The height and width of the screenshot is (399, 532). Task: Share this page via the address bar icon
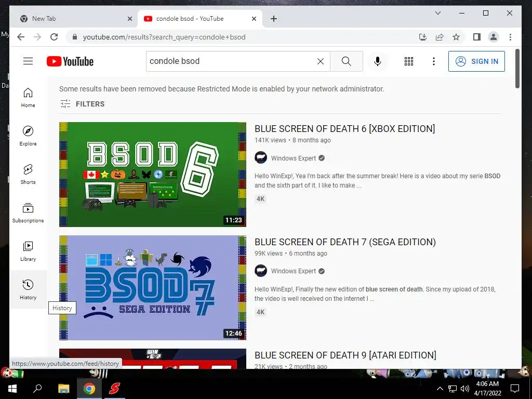[x=440, y=37]
